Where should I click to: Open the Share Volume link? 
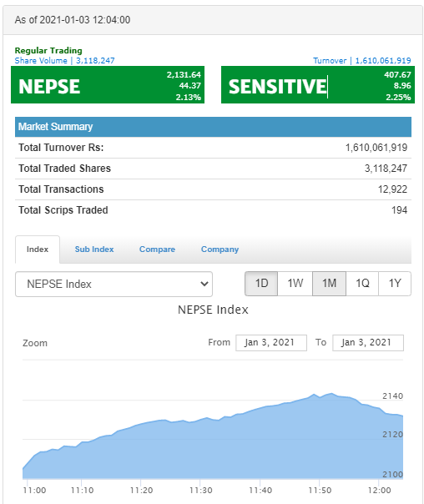pos(64,60)
